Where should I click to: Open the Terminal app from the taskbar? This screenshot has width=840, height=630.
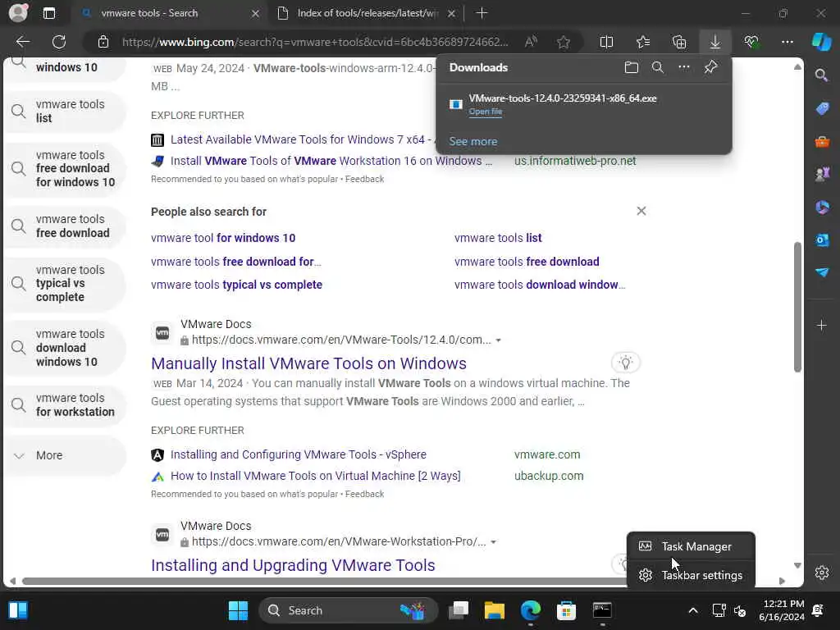[x=602, y=610]
